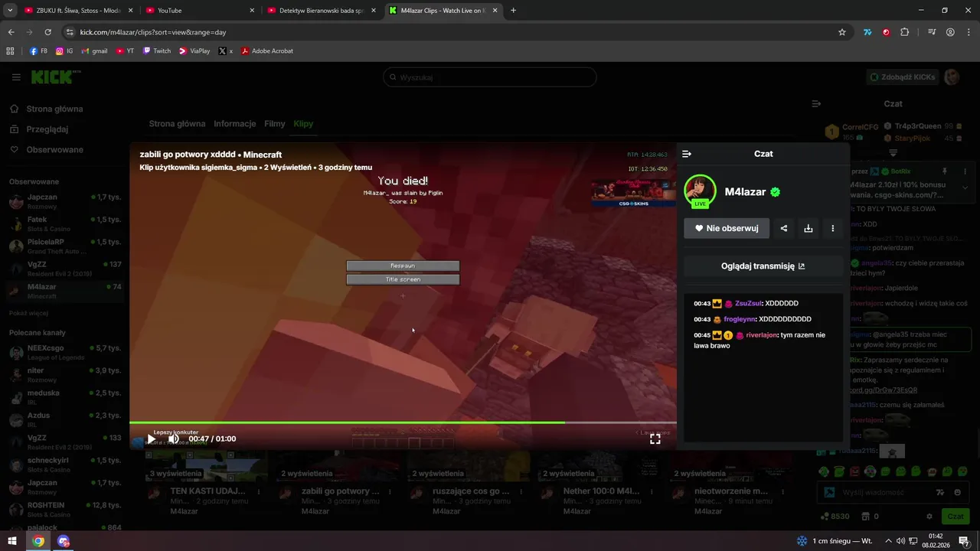
Task: Play the clip video
Action: click(x=152, y=439)
